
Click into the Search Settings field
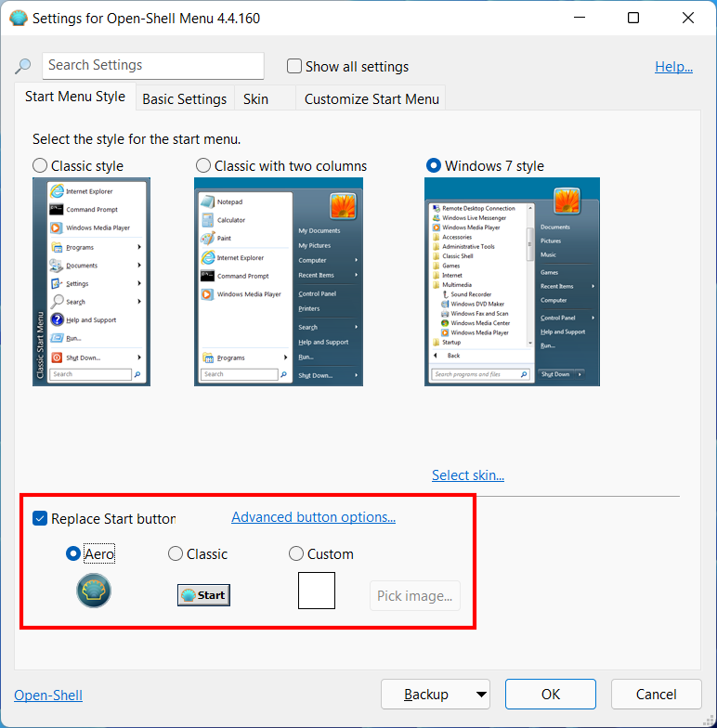point(153,65)
